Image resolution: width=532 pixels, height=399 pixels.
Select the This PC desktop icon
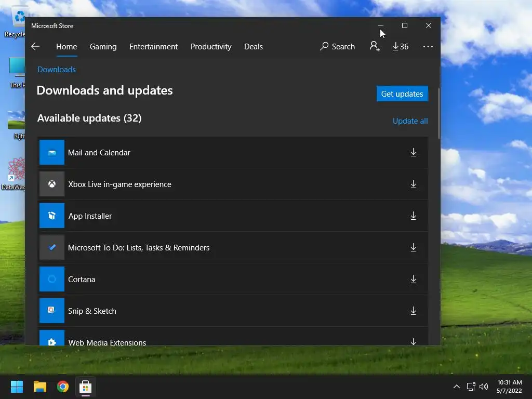pos(17,73)
